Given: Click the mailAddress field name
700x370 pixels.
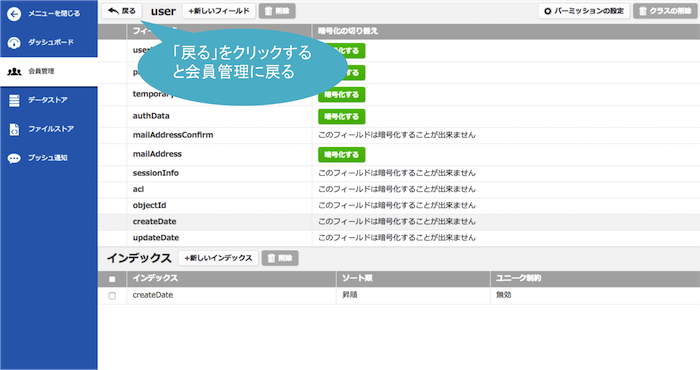Looking at the screenshot, I should [x=157, y=154].
